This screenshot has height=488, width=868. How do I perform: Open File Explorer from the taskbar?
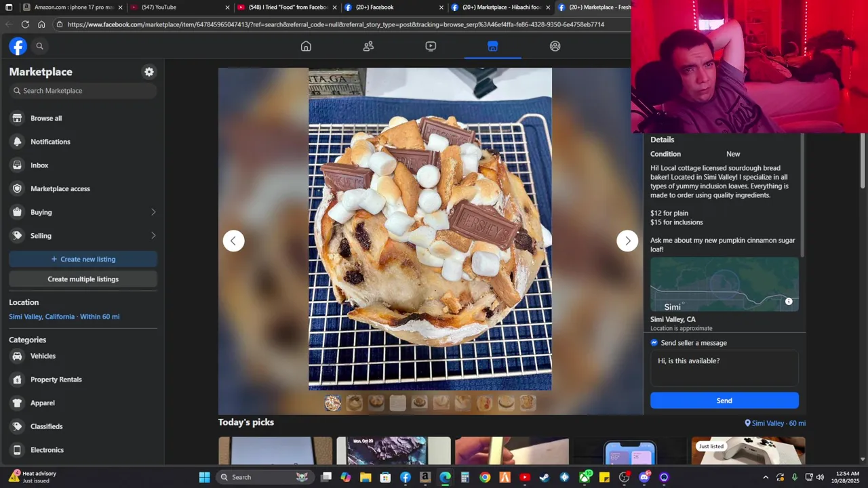click(x=366, y=477)
